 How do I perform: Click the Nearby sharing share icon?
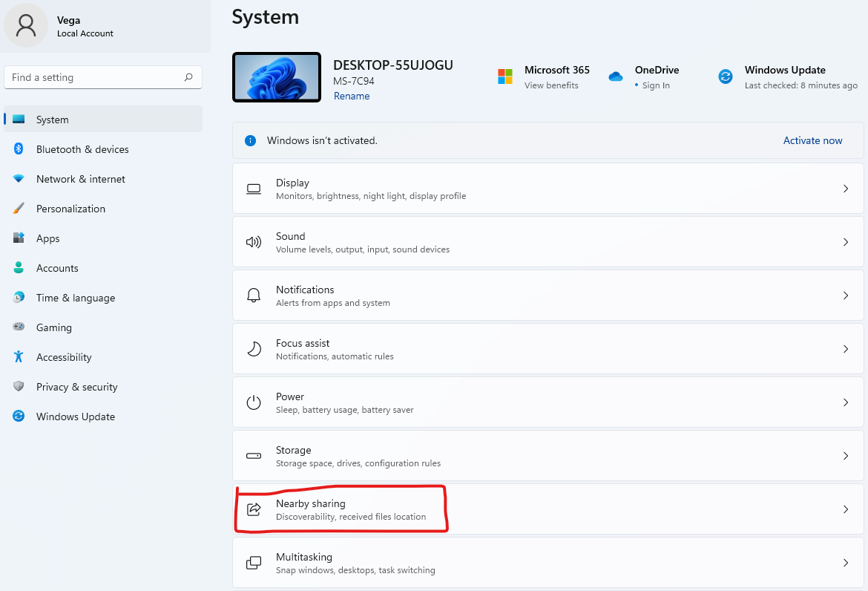pyautogui.click(x=254, y=509)
